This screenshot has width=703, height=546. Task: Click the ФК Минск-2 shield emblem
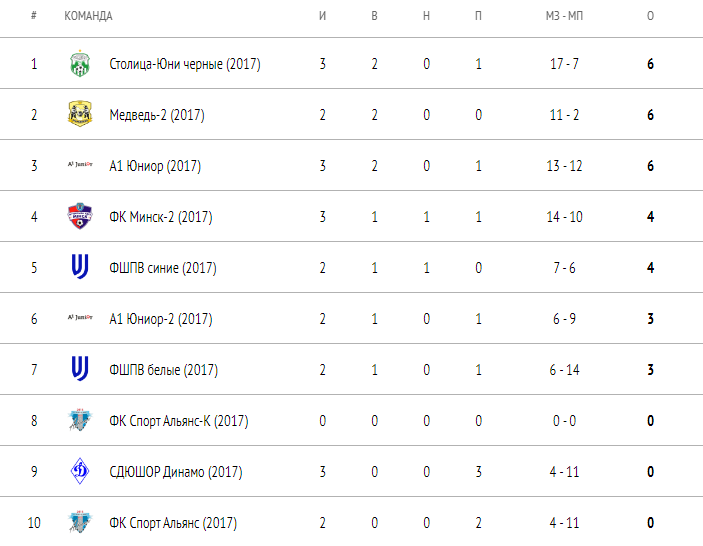(x=80, y=216)
